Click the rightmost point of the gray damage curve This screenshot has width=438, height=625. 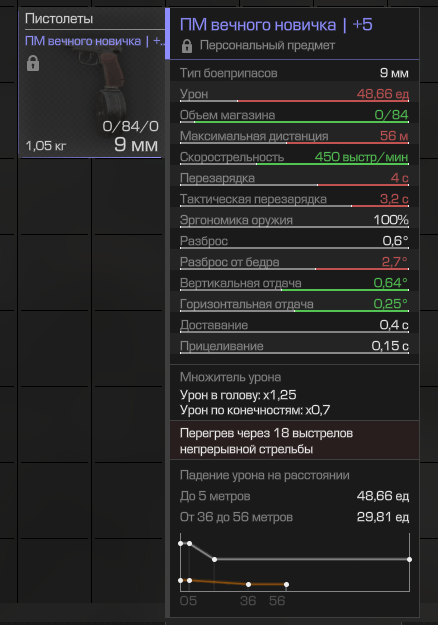coord(409,559)
